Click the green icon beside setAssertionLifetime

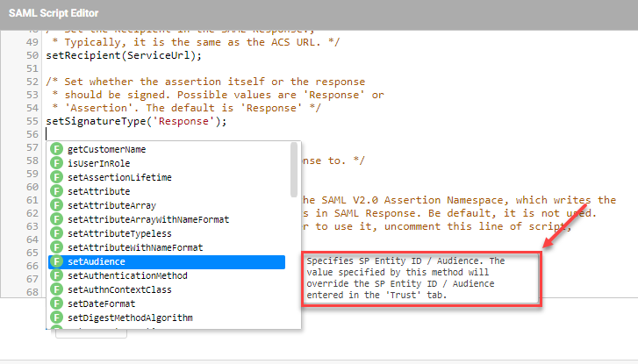(57, 177)
